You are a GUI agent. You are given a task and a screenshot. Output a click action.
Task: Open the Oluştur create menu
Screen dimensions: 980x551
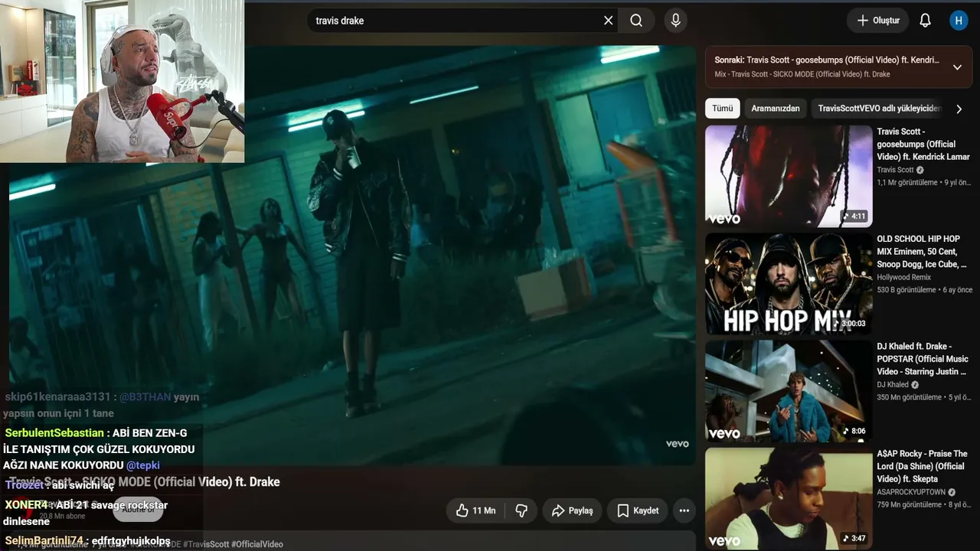coord(878,21)
